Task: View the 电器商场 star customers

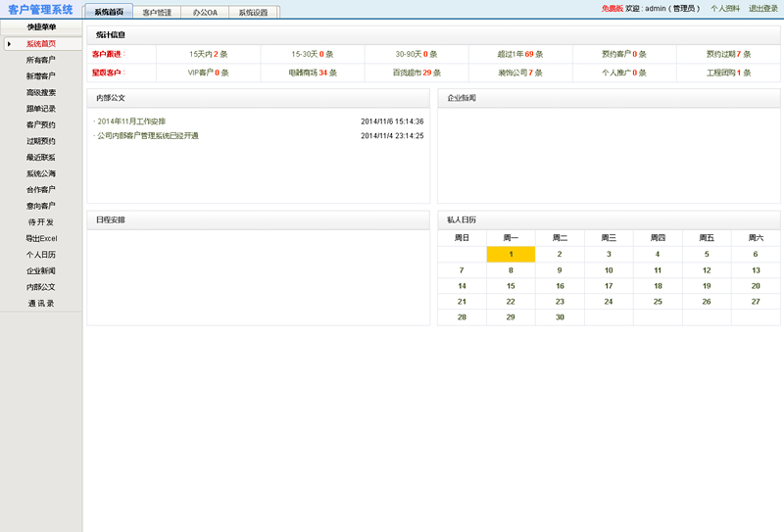Action: click(313, 73)
